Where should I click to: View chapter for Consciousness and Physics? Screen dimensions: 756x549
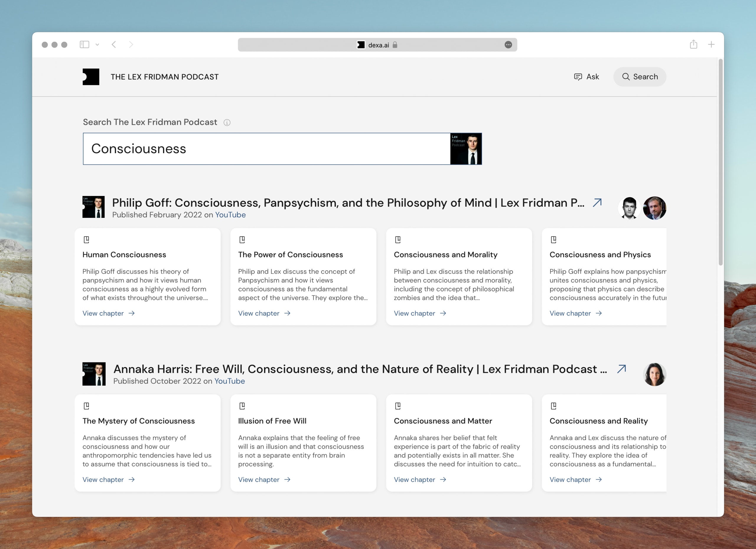click(576, 313)
